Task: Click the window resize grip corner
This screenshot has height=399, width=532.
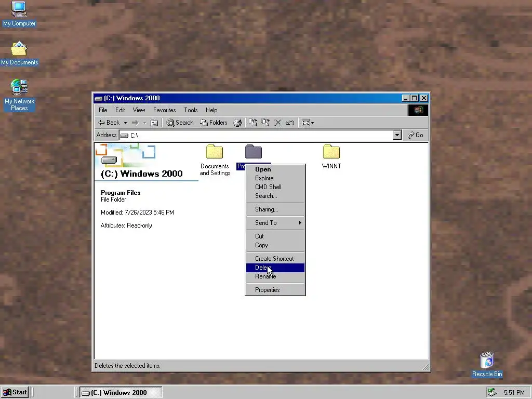Action: point(425,366)
